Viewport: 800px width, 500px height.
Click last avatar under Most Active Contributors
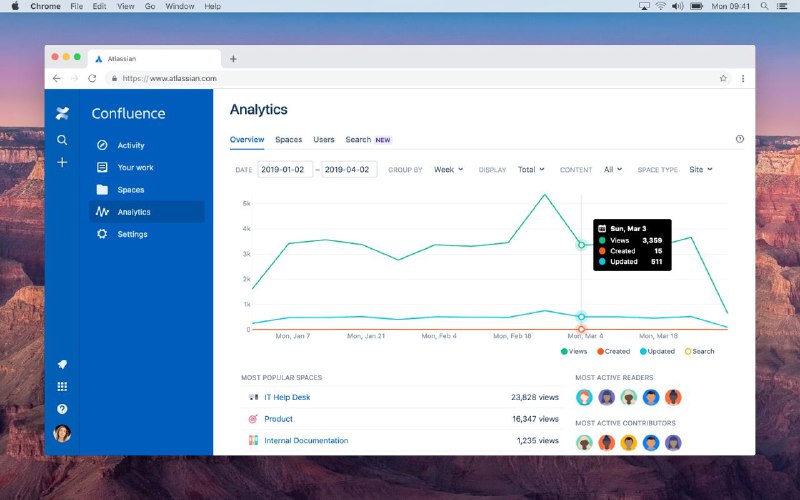coord(673,442)
